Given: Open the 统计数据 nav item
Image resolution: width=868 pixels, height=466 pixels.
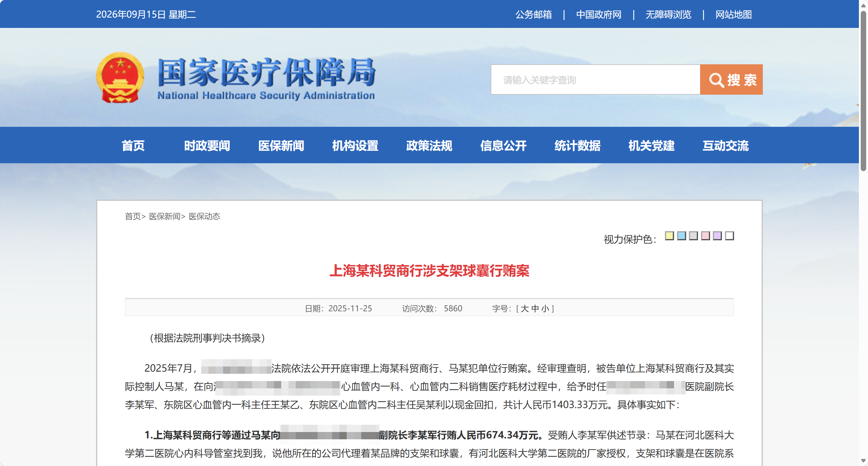Looking at the screenshot, I should 577,145.
